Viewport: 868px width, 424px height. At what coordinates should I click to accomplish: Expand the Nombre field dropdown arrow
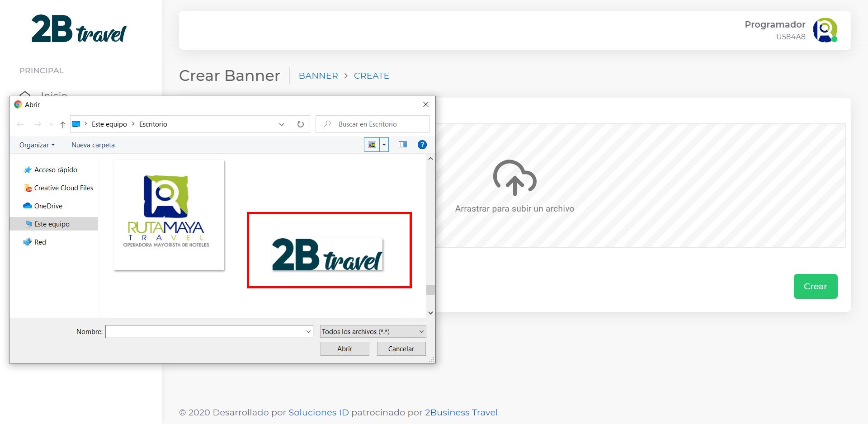click(x=309, y=332)
